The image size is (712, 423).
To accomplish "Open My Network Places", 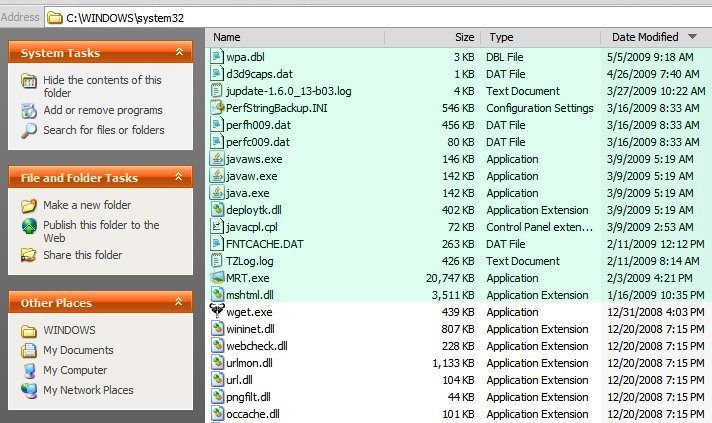I will pyautogui.click(x=88, y=390).
